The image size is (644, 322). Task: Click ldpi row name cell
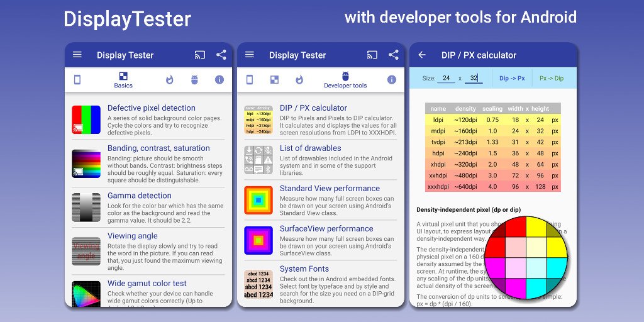[x=438, y=120]
